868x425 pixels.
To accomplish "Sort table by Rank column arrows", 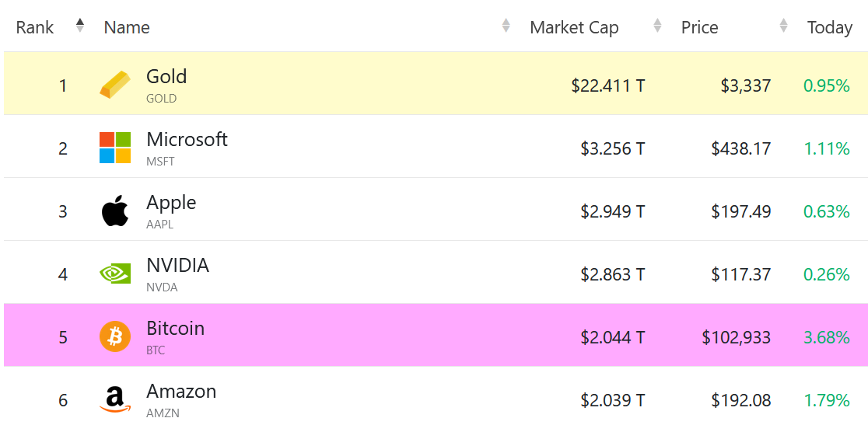I will [x=80, y=26].
